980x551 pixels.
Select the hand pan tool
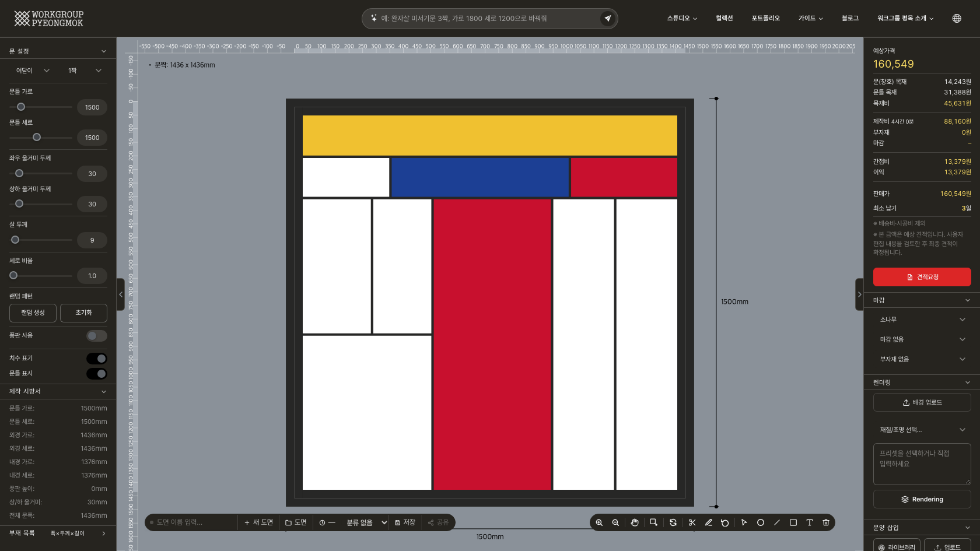pyautogui.click(x=635, y=522)
